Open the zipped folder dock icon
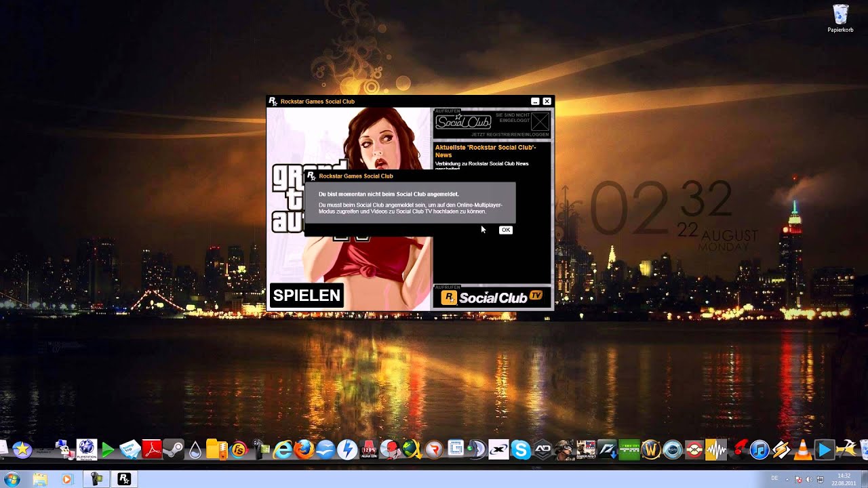This screenshot has height=488, width=868. [216, 449]
